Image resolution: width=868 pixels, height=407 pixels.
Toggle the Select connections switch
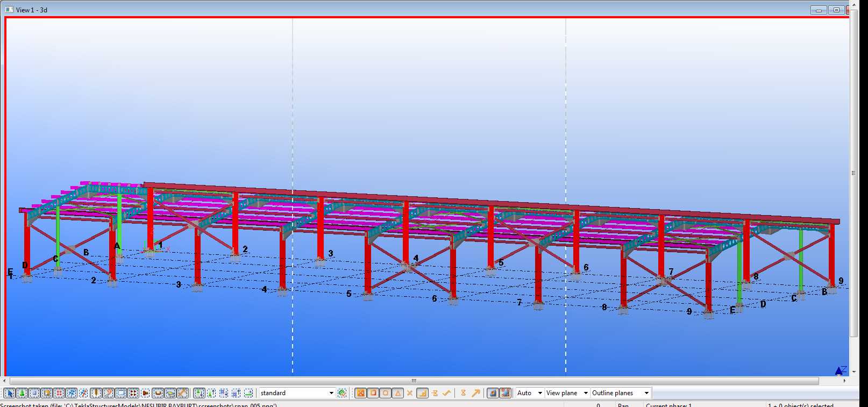tap(22, 393)
